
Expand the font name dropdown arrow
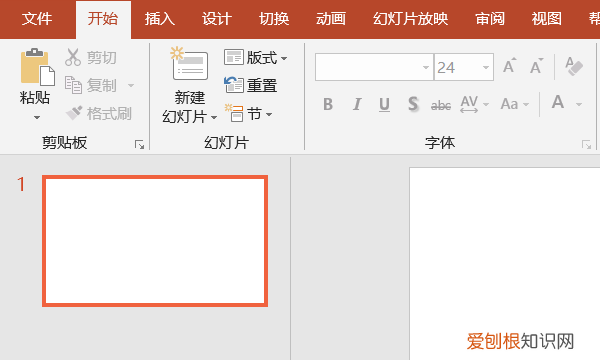point(426,67)
